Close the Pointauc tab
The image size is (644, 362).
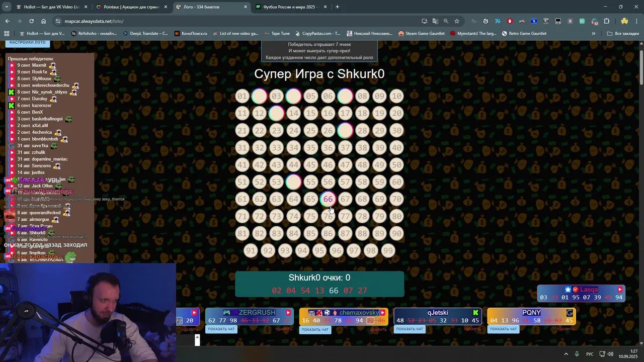(166, 7)
